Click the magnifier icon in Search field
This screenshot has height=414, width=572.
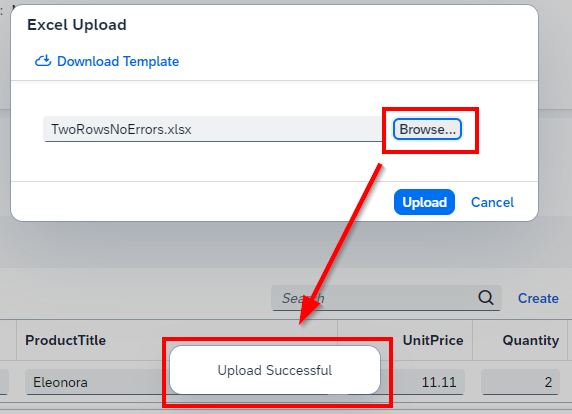486,298
